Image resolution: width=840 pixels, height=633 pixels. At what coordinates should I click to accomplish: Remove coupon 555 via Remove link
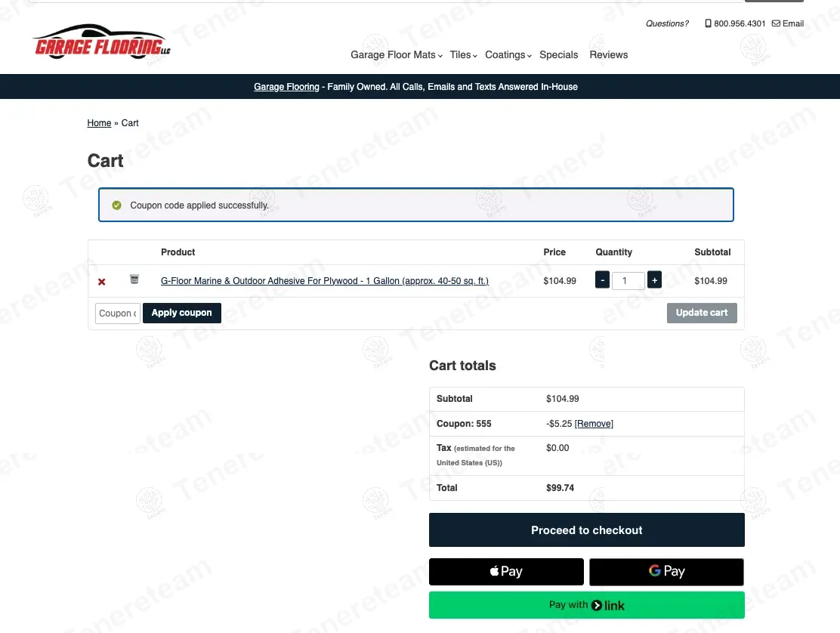(594, 424)
